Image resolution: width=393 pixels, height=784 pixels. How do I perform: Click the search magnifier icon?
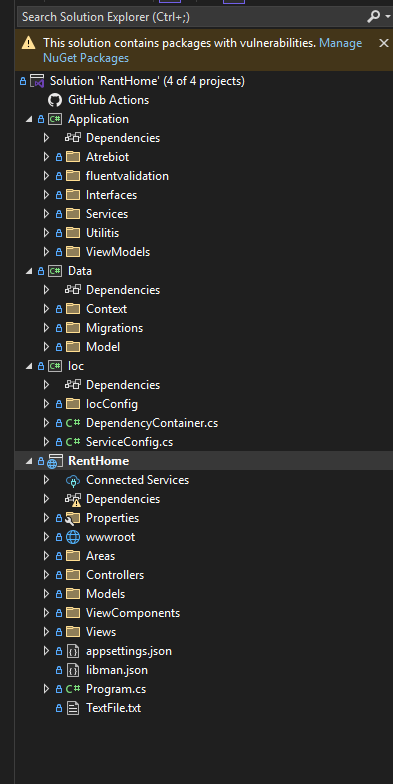point(373,17)
